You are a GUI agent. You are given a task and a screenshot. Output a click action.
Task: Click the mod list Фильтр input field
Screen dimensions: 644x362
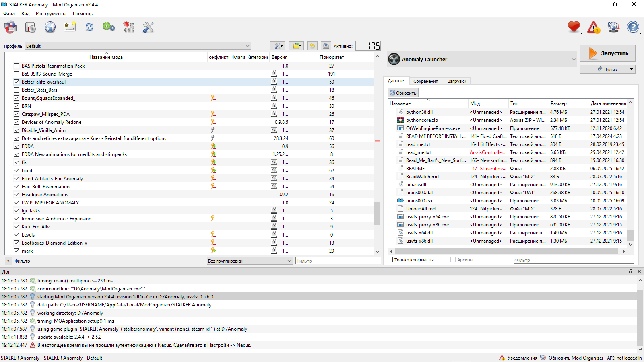(x=338, y=261)
